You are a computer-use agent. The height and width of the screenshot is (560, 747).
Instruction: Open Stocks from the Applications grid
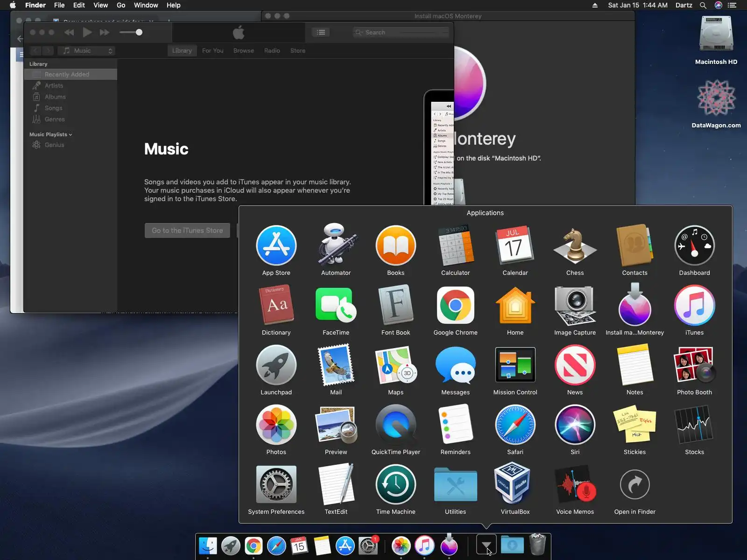tap(694, 425)
